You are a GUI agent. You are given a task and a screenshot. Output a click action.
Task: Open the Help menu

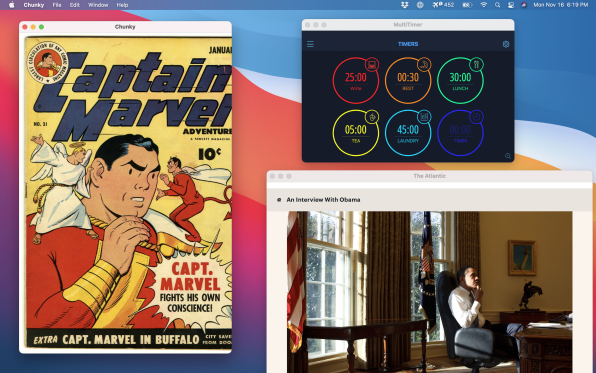(x=122, y=5)
